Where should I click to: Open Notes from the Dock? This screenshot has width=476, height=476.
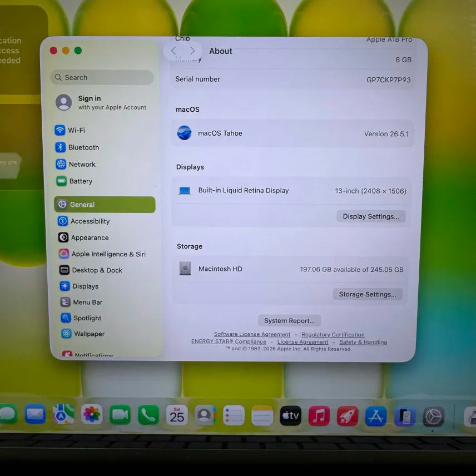(262, 415)
